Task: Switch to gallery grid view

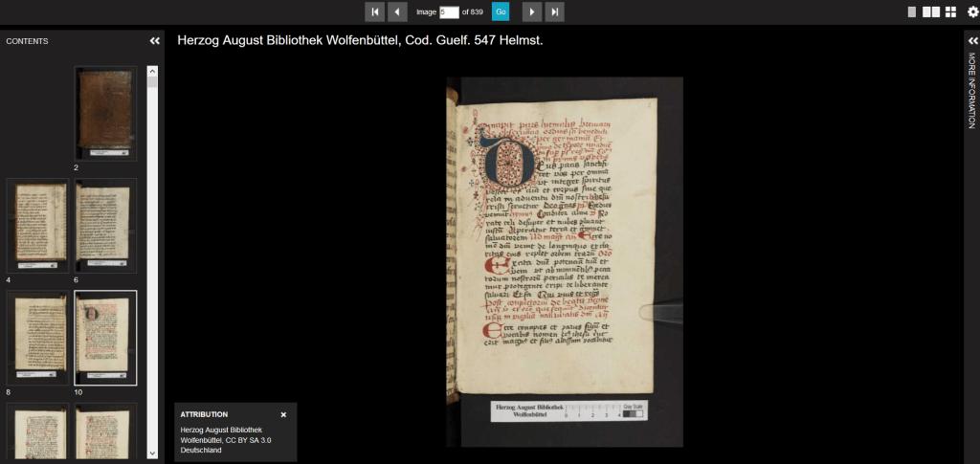Action: coord(950,11)
